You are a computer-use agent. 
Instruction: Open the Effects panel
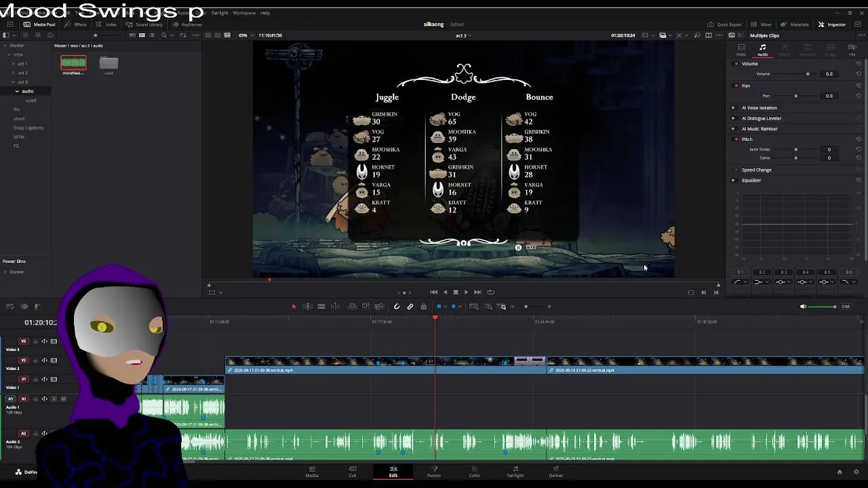click(x=77, y=24)
